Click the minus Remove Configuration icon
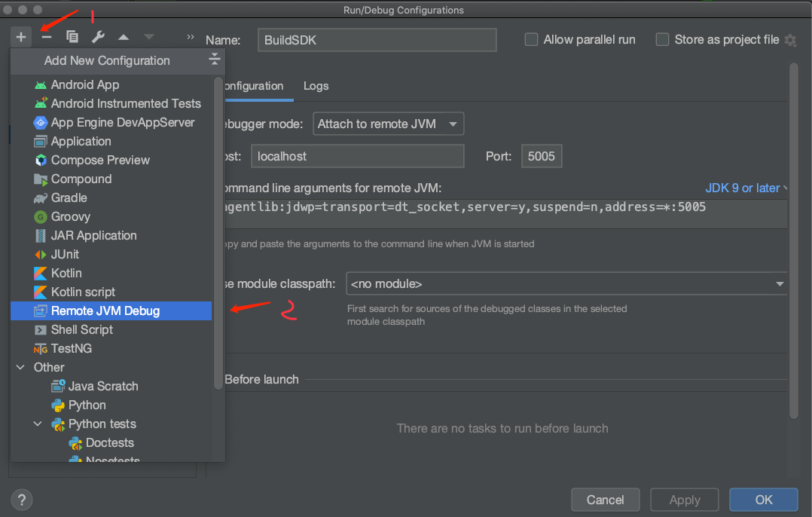This screenshot has height=517, width=812. (47, 37)
